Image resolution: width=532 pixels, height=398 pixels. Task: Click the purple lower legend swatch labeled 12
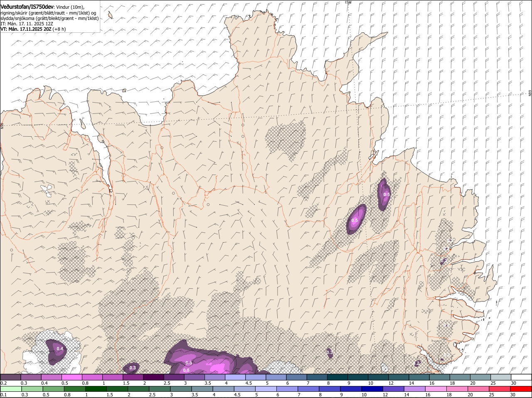coord(393,389)
